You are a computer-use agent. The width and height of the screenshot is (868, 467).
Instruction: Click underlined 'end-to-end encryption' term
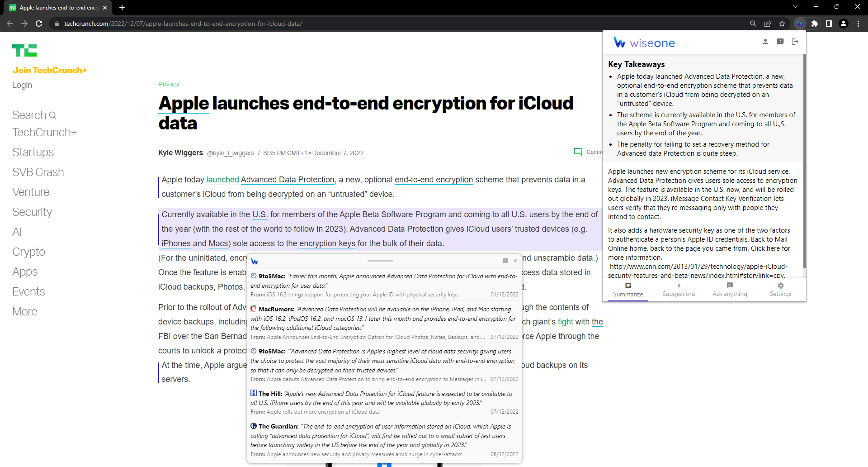click(434, 180)
